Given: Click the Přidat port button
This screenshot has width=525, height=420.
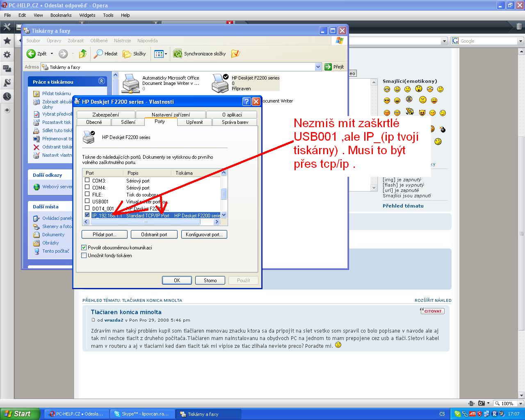Looking at the screenshot, I should pyautogui.click(x=105, y=235).
